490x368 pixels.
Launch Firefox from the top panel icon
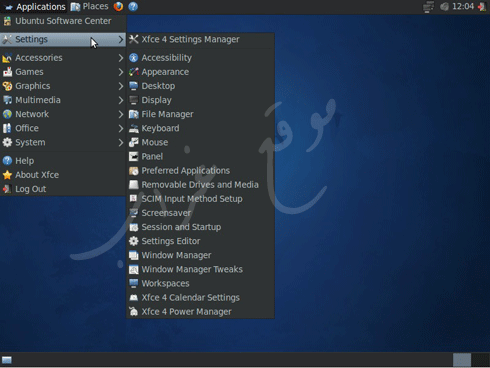(x=118, y=6)
